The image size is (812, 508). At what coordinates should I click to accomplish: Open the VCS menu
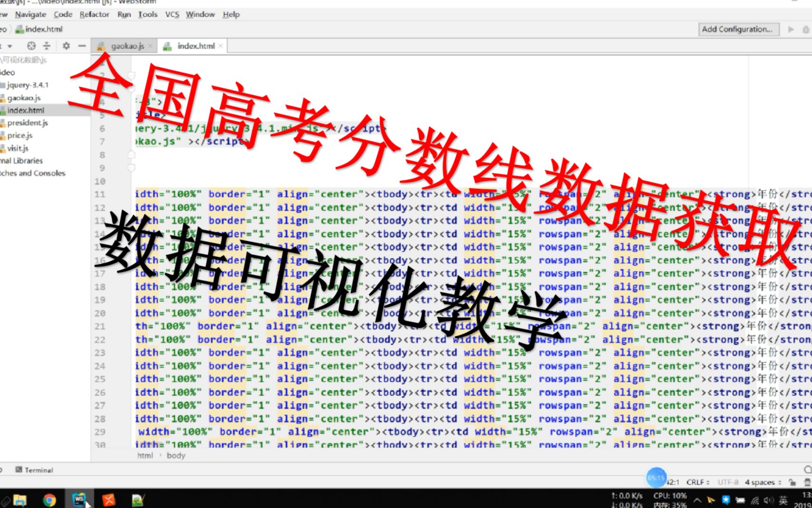click(172, 14)
